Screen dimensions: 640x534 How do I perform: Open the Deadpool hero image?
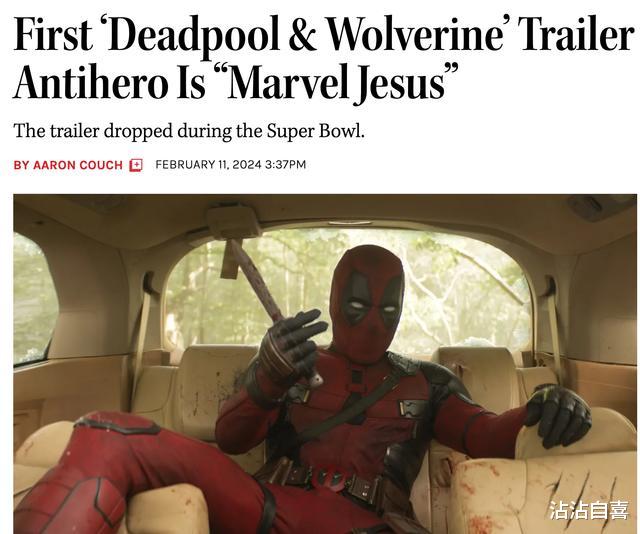coord(325,364)
